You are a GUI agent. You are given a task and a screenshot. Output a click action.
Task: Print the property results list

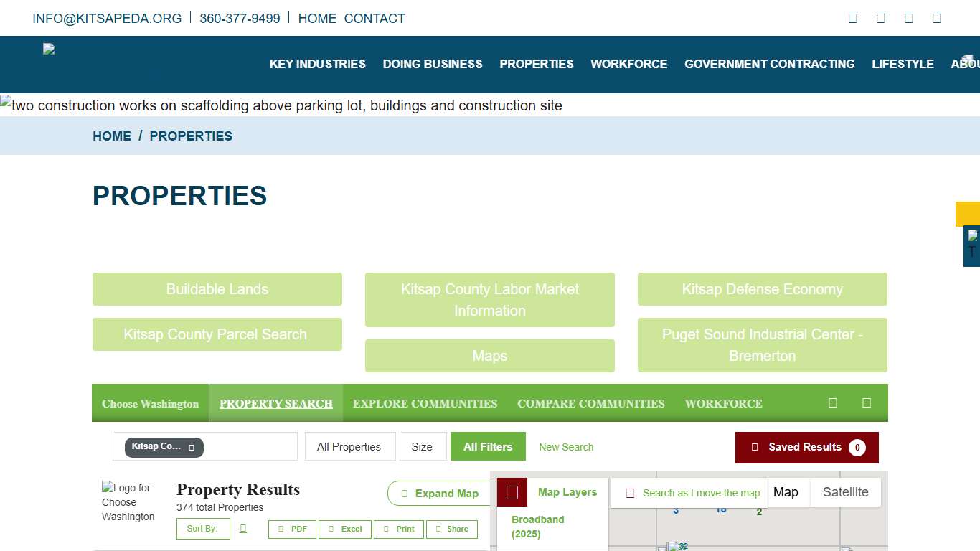point(398,529)
